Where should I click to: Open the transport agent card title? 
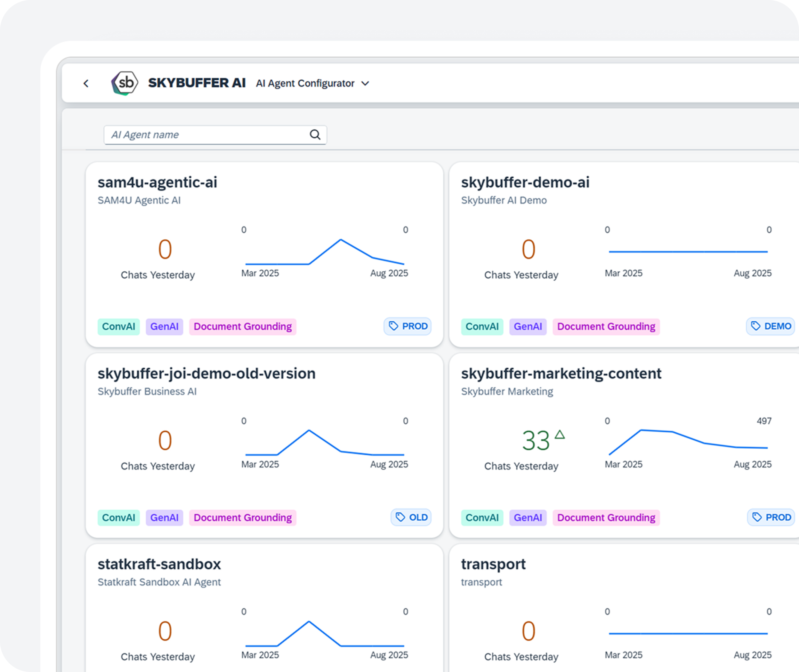[x=493, y=564]
